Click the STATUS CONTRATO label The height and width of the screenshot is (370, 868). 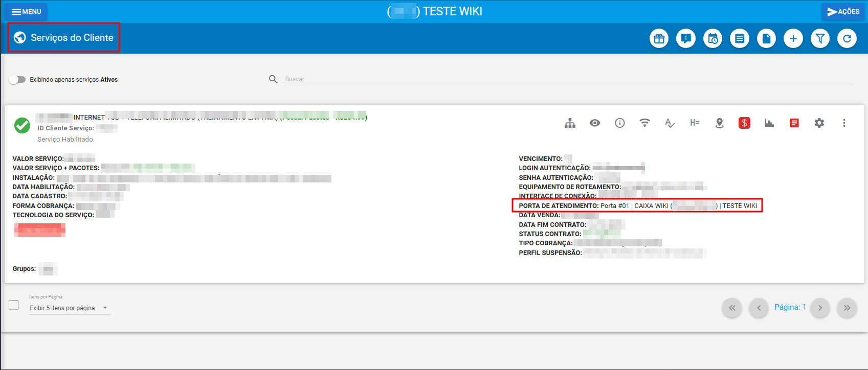550,234
